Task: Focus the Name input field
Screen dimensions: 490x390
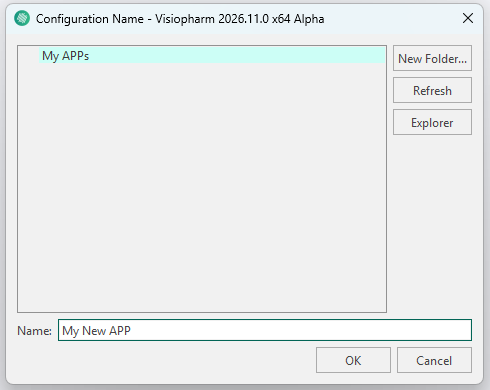Action: 265,330
